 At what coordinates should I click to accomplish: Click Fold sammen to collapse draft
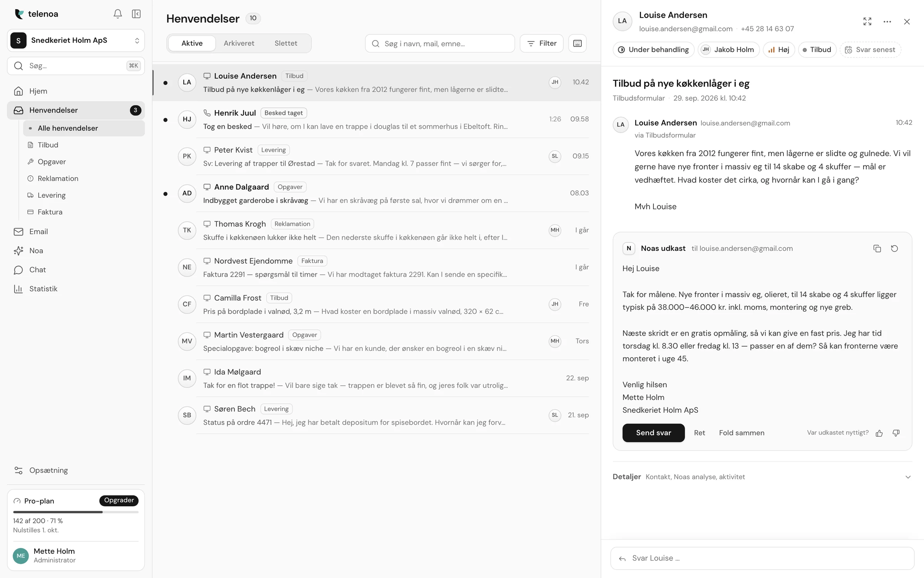742,433
